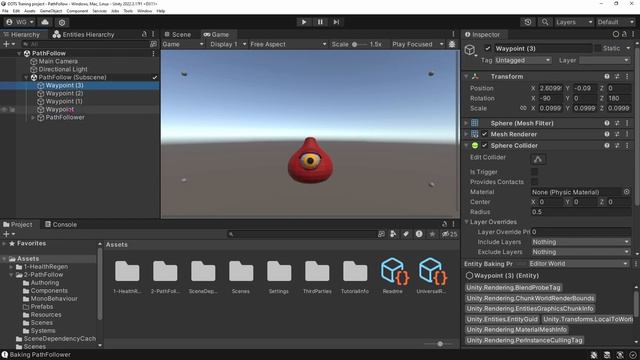Open the GameObject menu
This screenshot has width=640, height=360.
click(x=51, y=11)
